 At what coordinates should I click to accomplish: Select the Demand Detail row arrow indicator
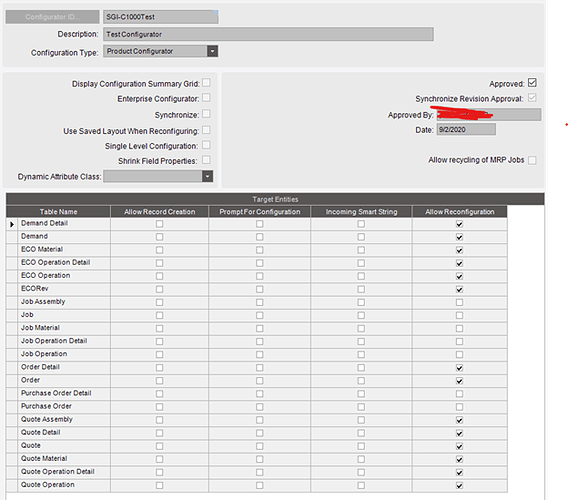click(12, 224)
